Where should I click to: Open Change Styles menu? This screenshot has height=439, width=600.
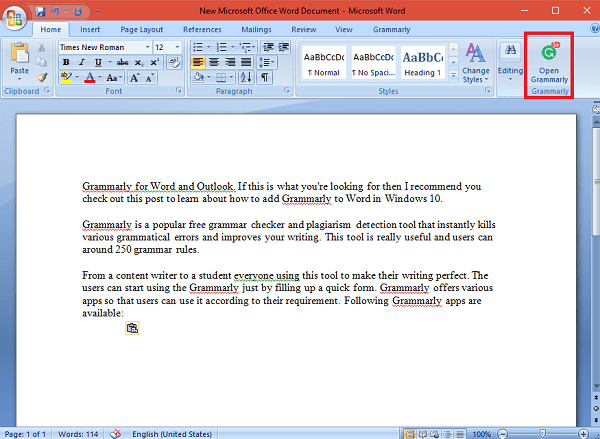click(476, 63)
